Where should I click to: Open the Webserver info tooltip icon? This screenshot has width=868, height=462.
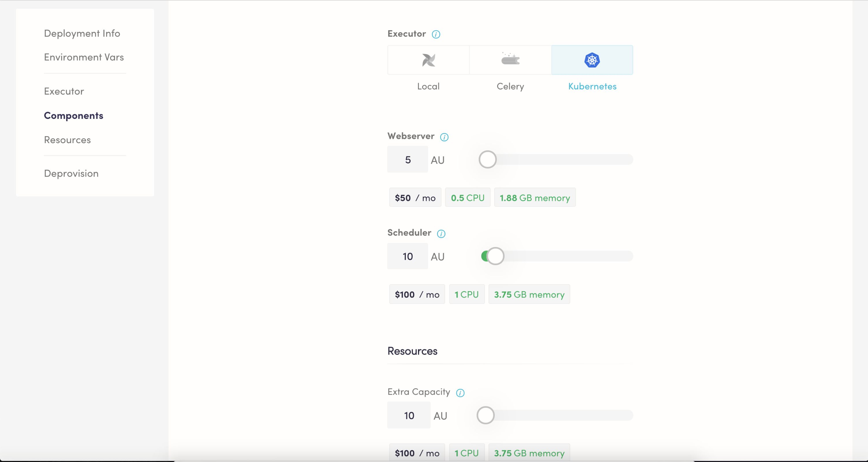[x=444, y=137]
